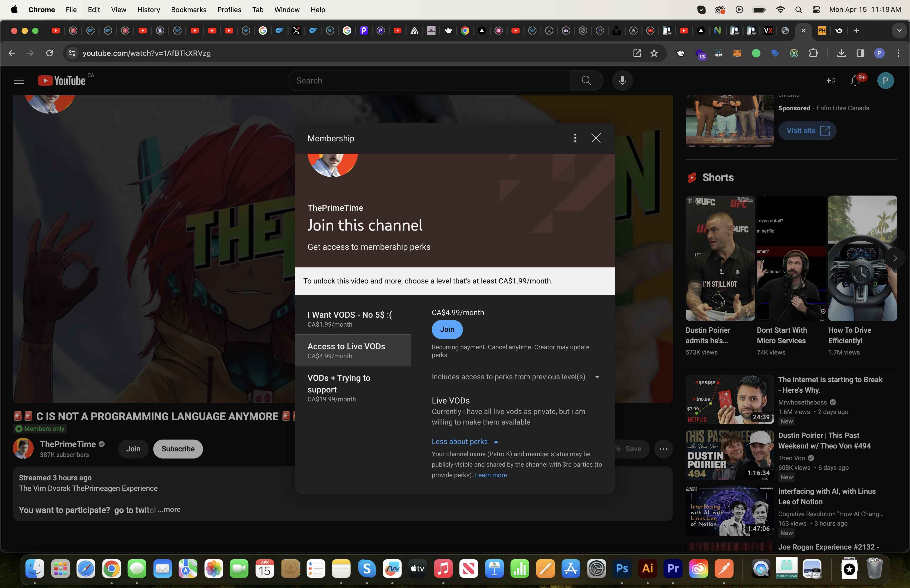This screenshot has height=588, width=910.
Task: Open Chrome extensions puzzle icon
Action: click(813, 53)
